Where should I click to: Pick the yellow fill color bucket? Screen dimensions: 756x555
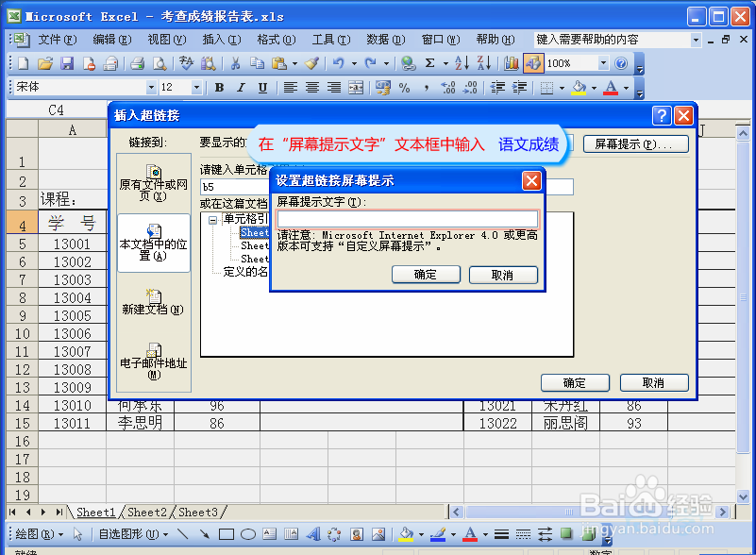point(579,87)
